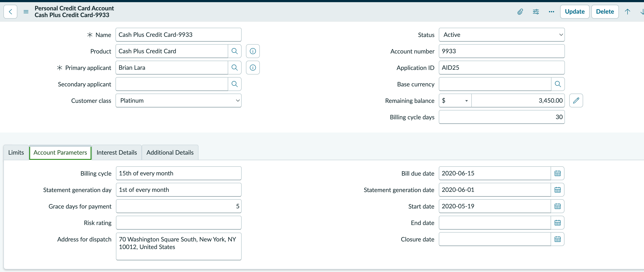
Task: Look up Base currency with the search icon
Action: (558, 84)
